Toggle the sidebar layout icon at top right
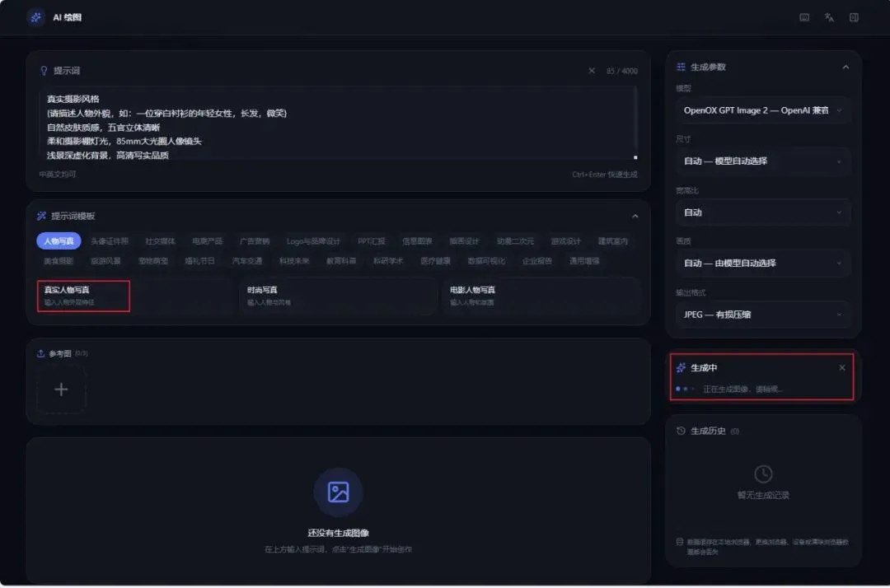Screen dimensions: 890x588 (854, 17)
